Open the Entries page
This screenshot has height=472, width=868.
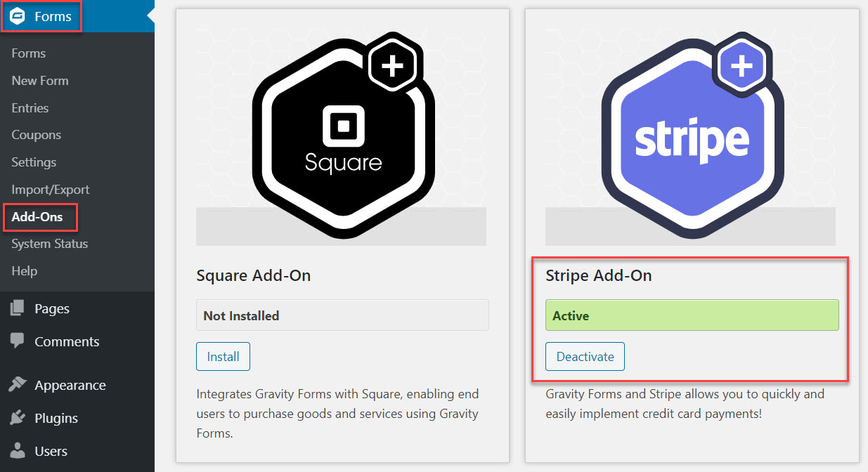coord(30,108)
